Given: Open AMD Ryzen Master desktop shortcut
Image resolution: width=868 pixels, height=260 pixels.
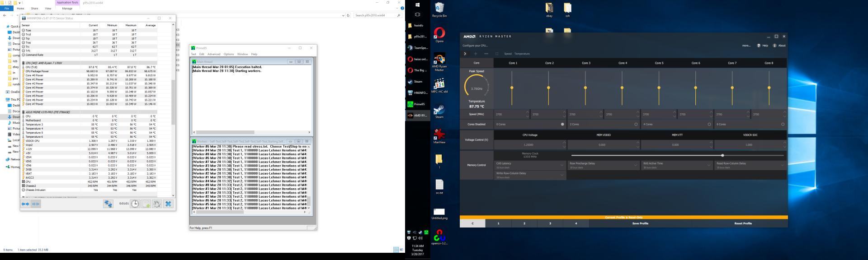Looking at the screenshot, I should point(439,62).
